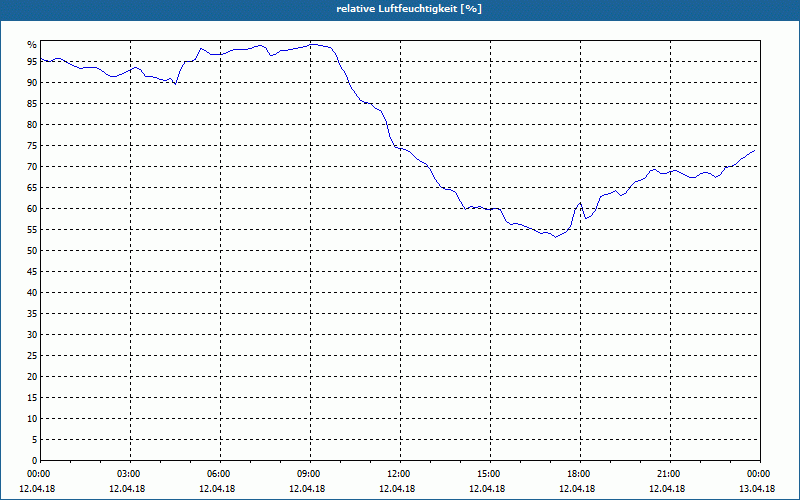Click the y-axis value 20

coord(32,377)
